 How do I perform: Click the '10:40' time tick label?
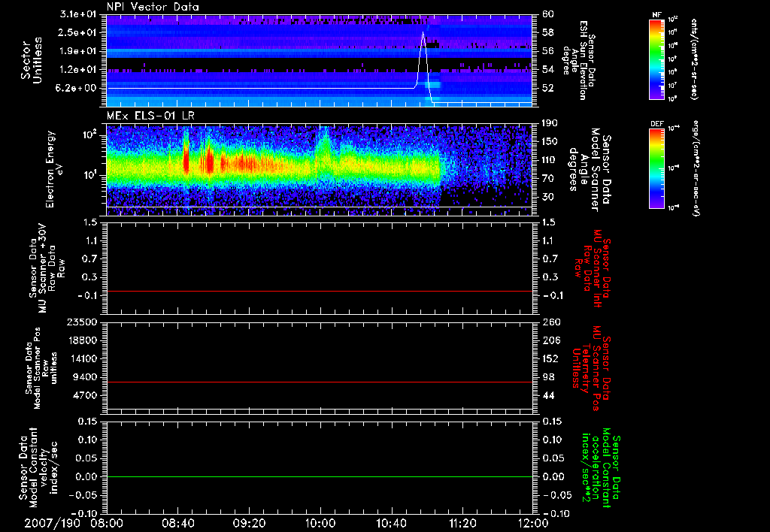coord(391,523)
